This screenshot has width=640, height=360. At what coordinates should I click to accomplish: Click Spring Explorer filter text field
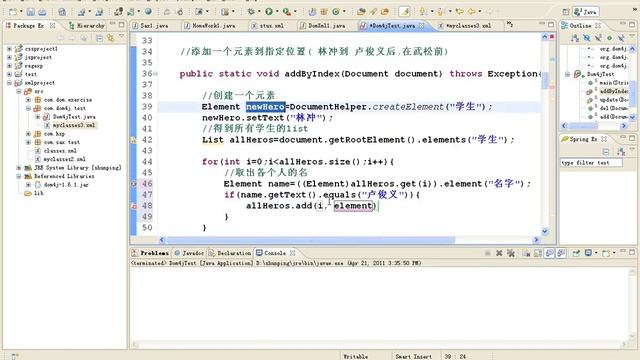point(591,163)
